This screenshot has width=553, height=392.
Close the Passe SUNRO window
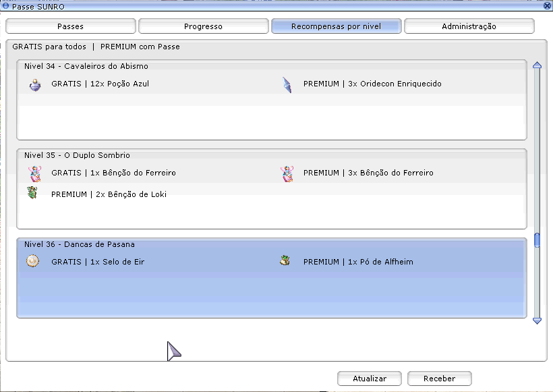[x=548, y=5]
